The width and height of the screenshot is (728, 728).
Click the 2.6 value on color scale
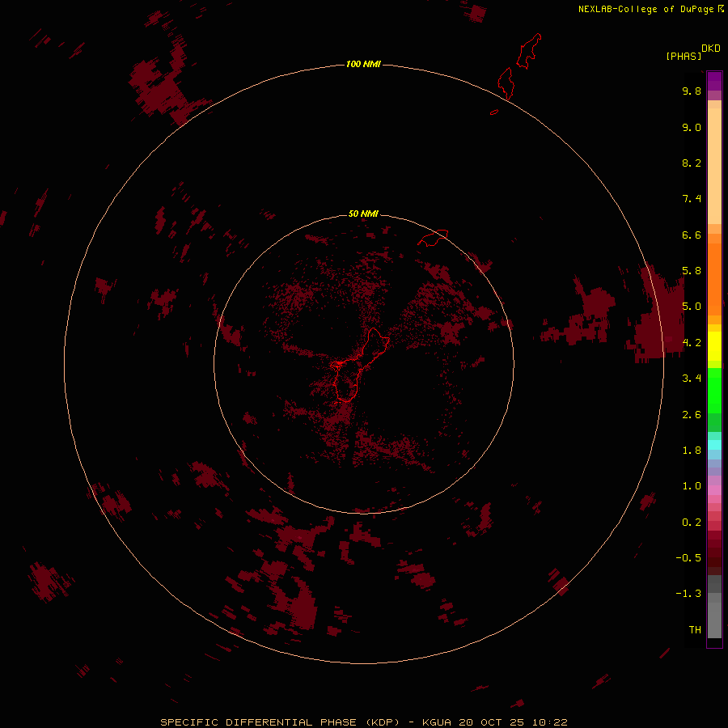coord(692,415)
